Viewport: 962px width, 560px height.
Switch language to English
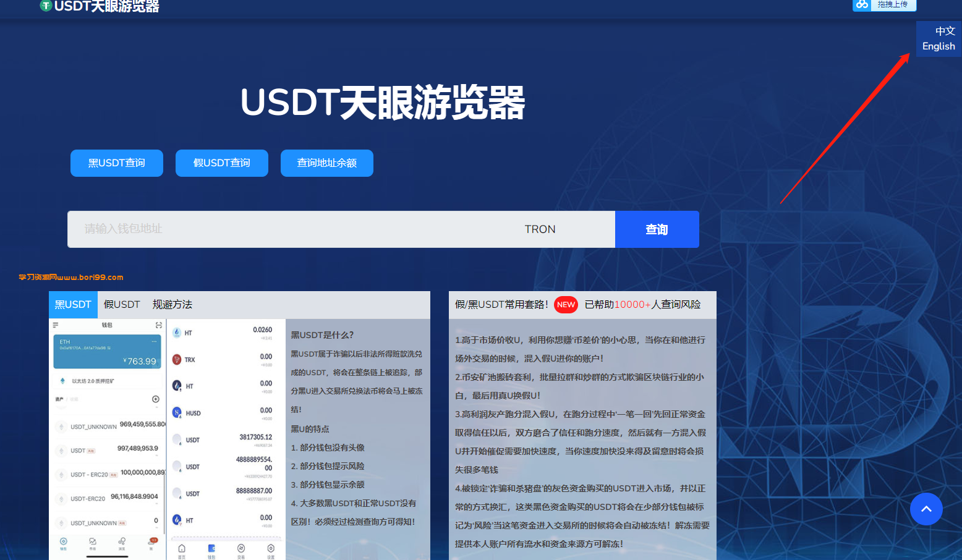click(x=939, y=46)
